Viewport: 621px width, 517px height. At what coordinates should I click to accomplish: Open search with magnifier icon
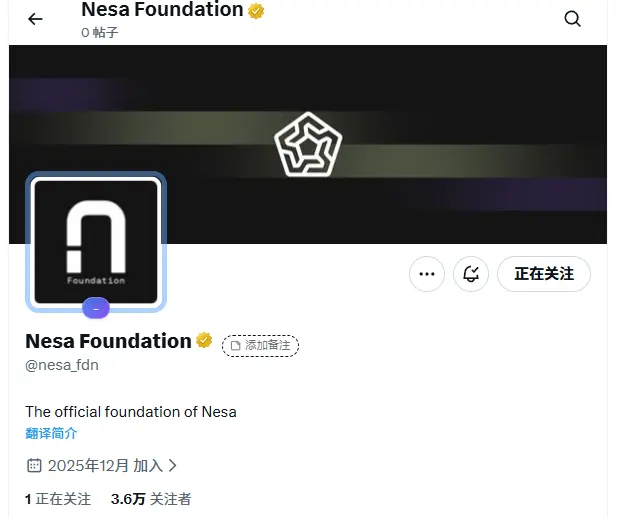(x=572, y=19)
